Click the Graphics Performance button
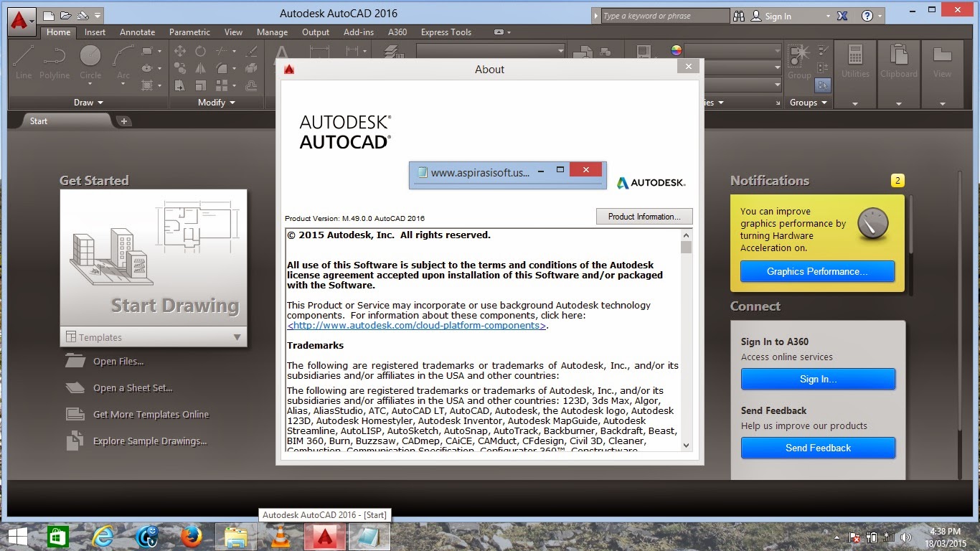Screen dimensions: 980x551 pos(817,271)
